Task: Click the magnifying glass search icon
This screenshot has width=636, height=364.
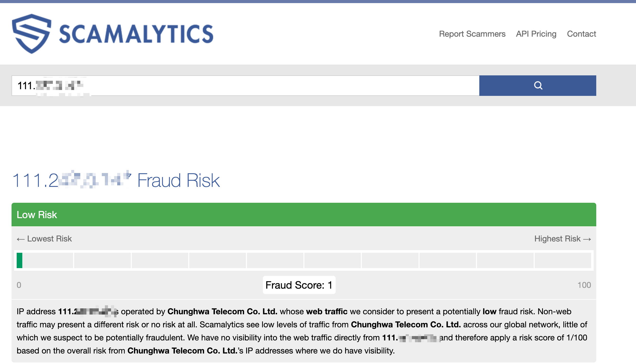Action: point(538,85)
